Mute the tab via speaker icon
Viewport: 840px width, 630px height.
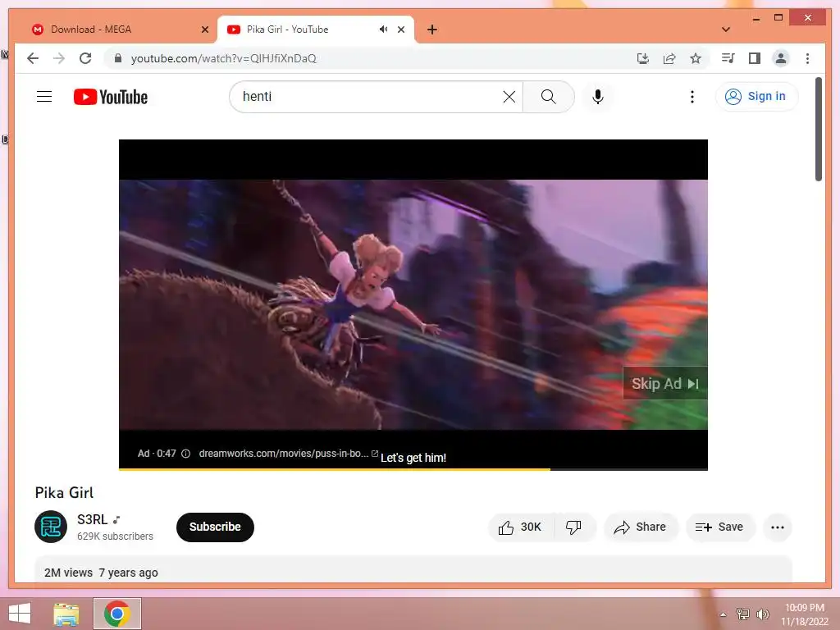tap(384, 30)
